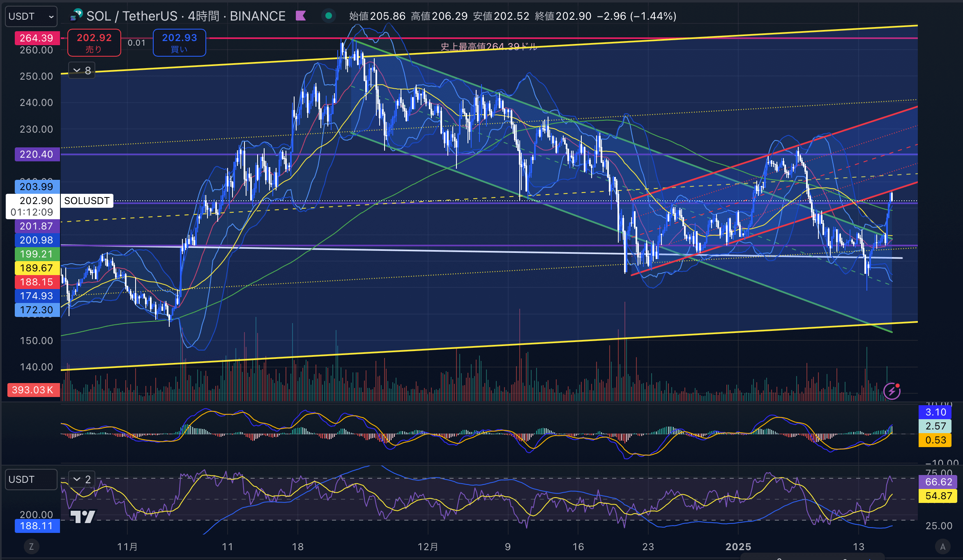The image size is (963, 560).
Task: Click the 0.01 spread value
Action: [x=136, y=43]
